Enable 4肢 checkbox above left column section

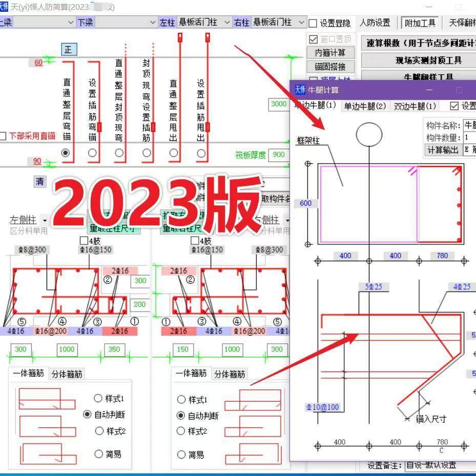(84, 241)
